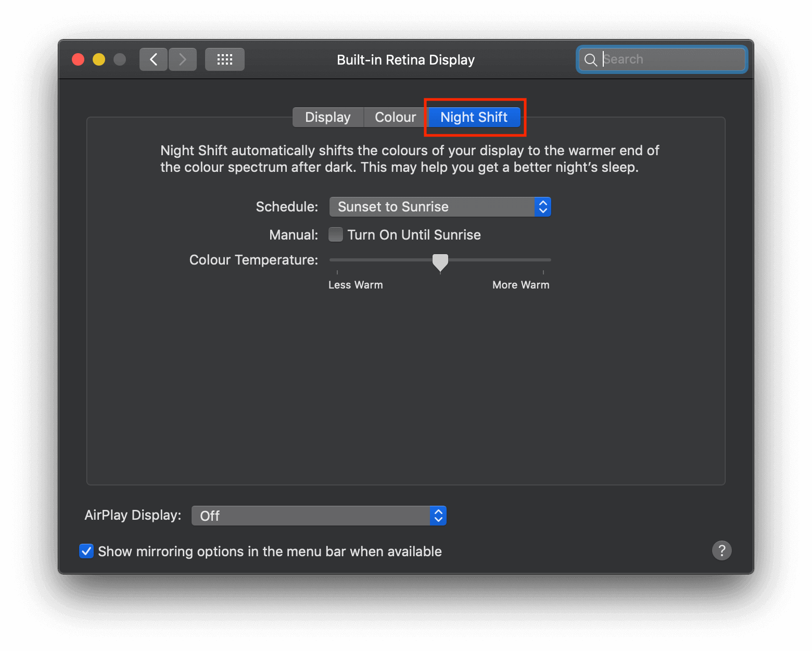Click the Built-in Retina Display title

tap(405, 60)
